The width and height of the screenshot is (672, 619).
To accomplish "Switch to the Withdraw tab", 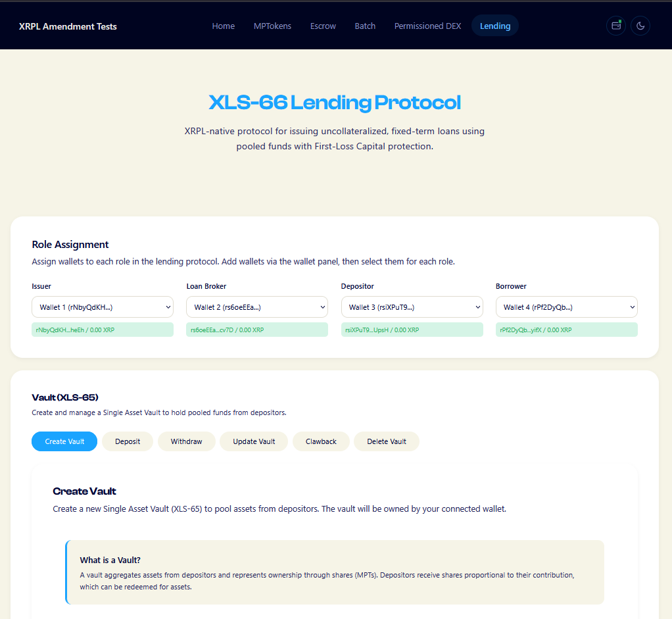I will [187, 441].
